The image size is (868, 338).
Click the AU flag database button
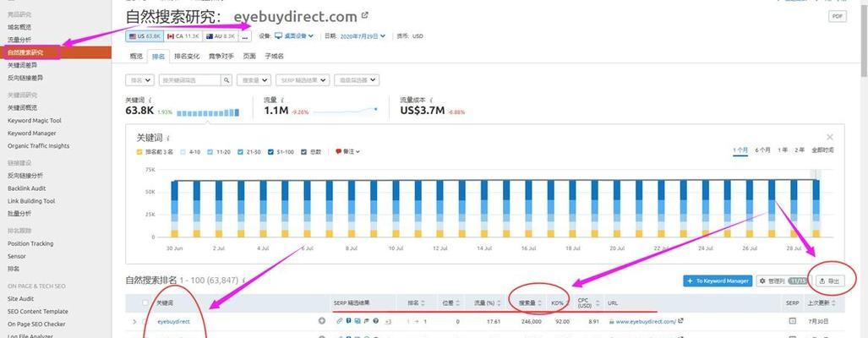click(x=220, y=36)
